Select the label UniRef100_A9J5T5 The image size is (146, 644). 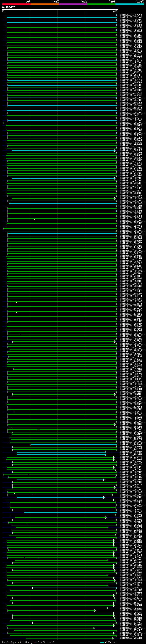tap(131, 550)
